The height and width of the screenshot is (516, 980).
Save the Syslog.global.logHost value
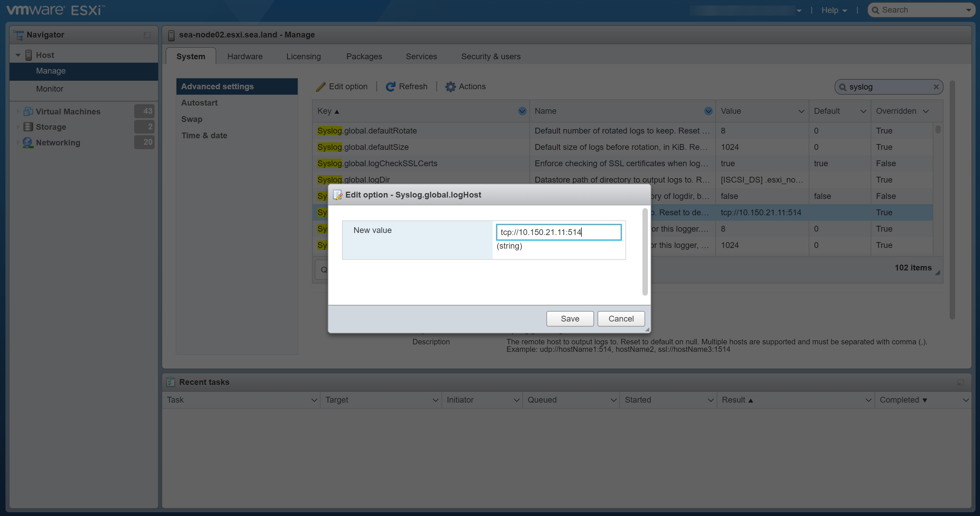(x=570, y=318)
